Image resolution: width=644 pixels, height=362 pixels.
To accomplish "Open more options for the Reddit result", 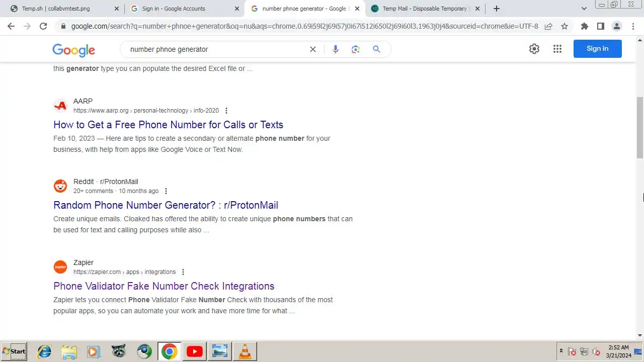I will (x=166, y=191).
